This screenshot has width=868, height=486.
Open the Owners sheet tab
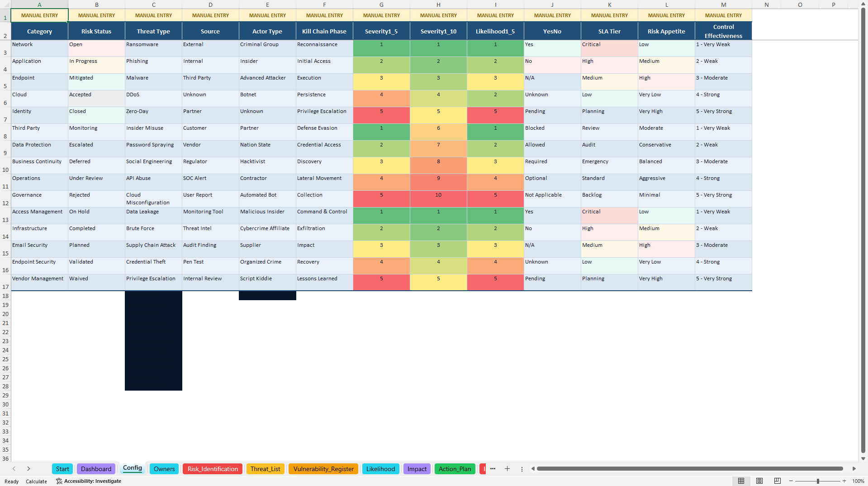click(164, 469)
